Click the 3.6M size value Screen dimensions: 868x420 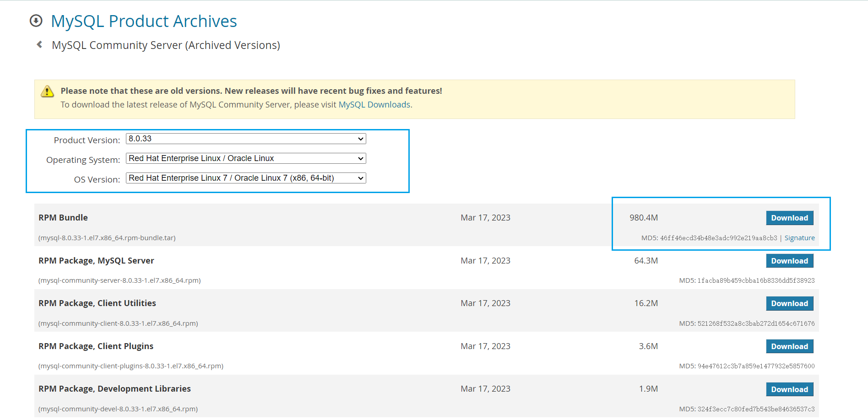[648, 346]
